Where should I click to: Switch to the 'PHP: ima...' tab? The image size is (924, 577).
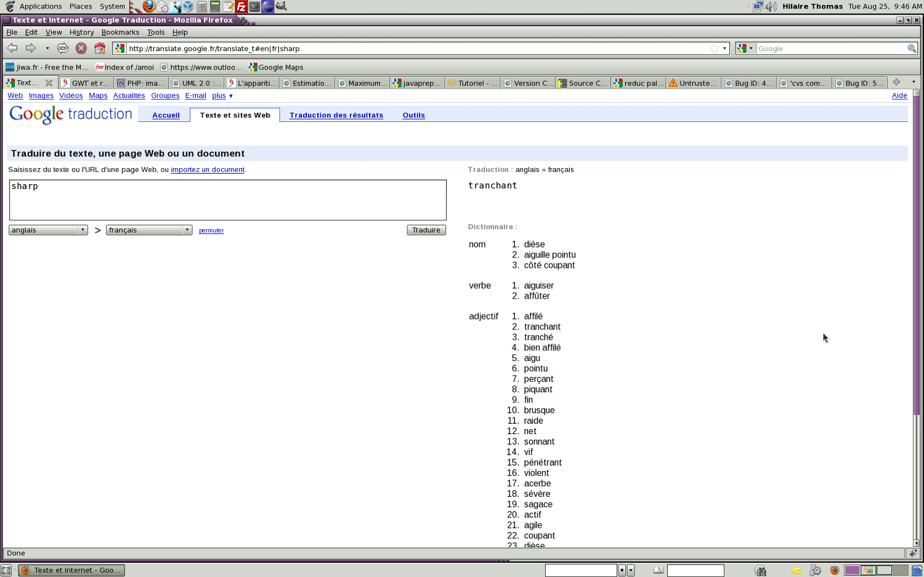tap(141, 83)
